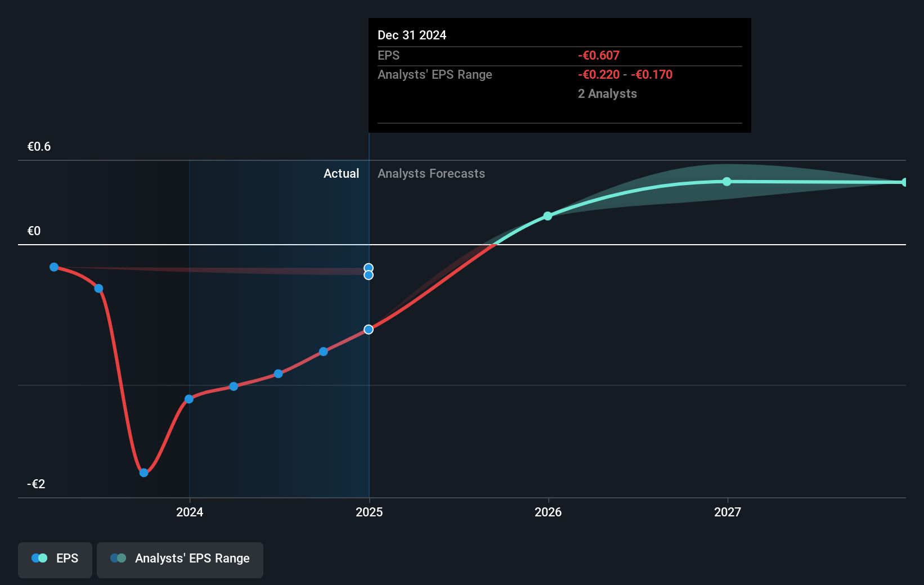Select the 2027 forecast EPS data point
Screen dimensions: 924x585
(727, 181)
